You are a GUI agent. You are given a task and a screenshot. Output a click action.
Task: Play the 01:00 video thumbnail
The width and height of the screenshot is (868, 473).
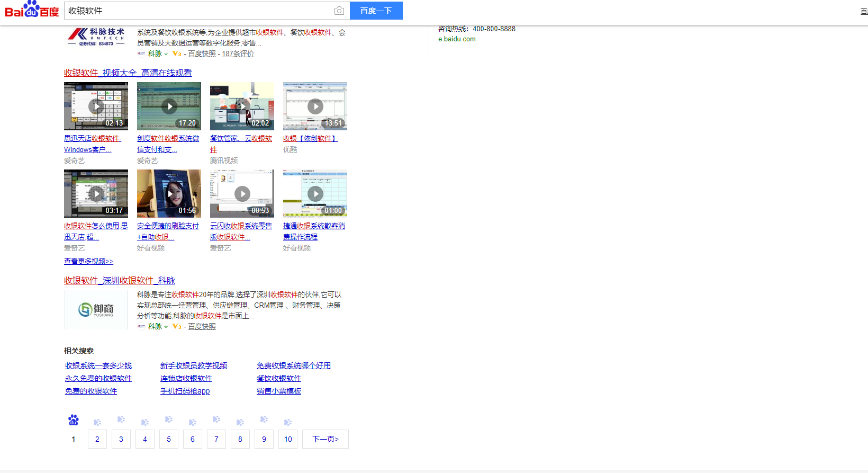click(x=315, y=193)
